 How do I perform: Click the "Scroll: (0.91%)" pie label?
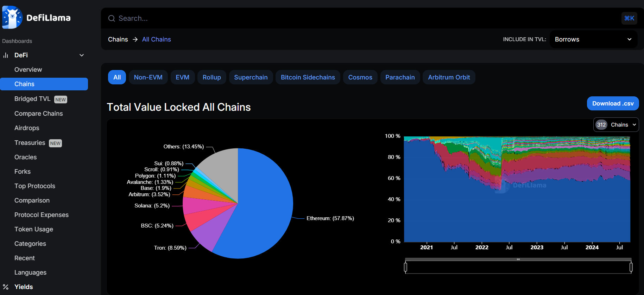162,169
